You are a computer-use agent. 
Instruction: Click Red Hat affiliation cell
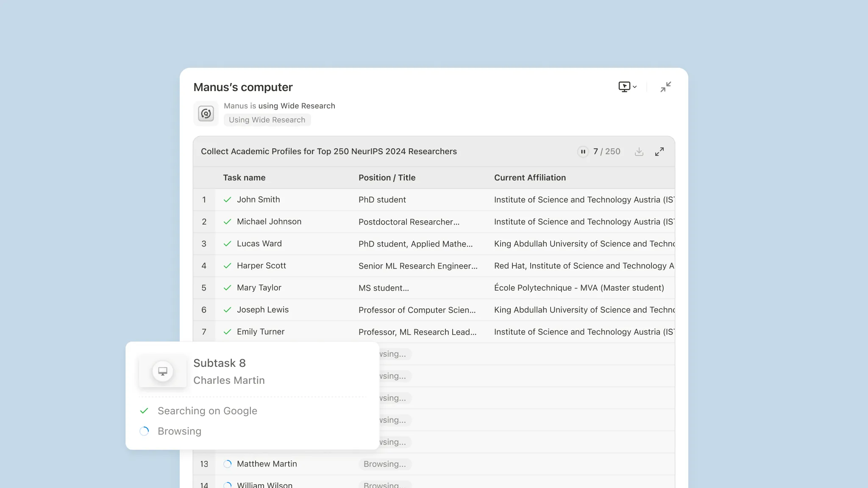click(x=584, y=266)
